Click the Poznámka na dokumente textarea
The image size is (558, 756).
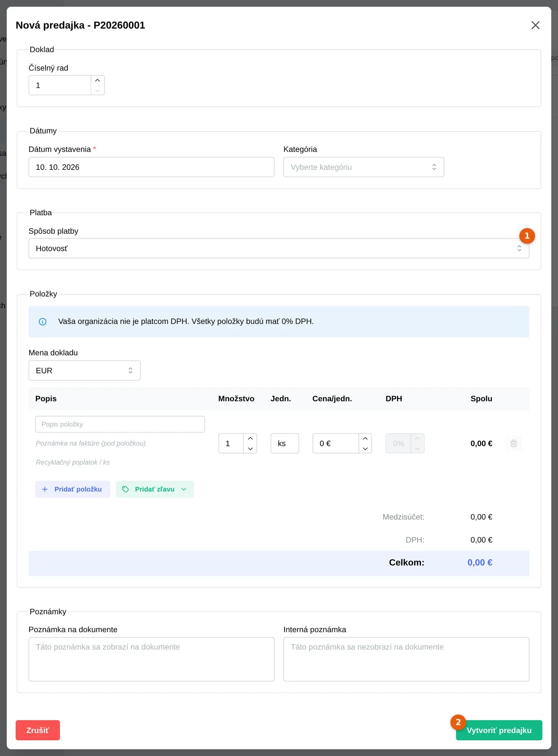coord(151,659)
